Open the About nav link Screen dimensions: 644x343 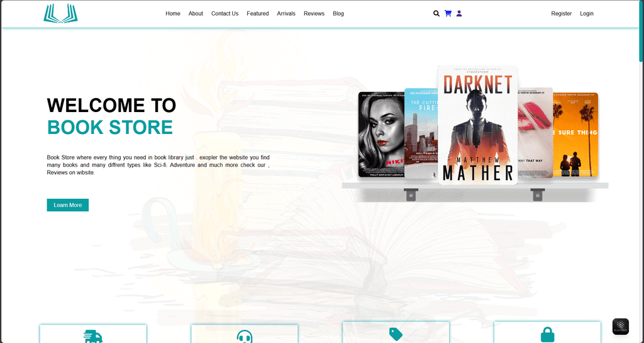coord(196,13)
